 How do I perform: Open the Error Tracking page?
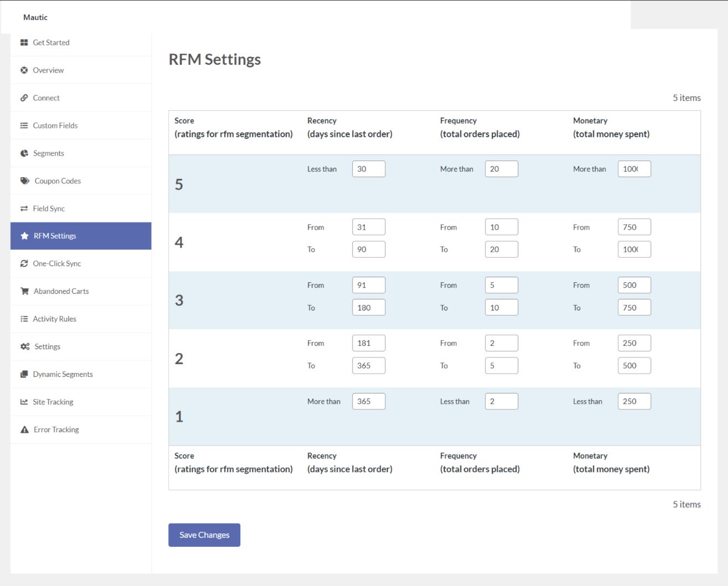click(81, 429)
